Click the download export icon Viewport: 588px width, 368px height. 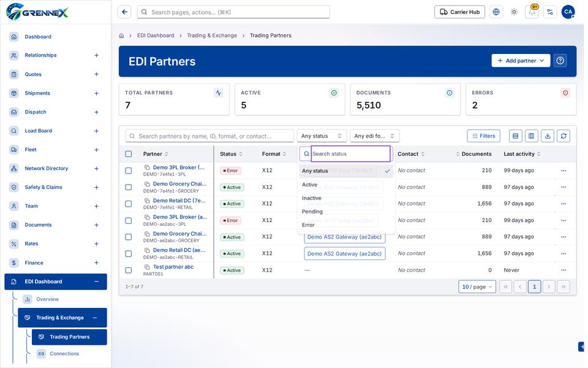point(548,136)
